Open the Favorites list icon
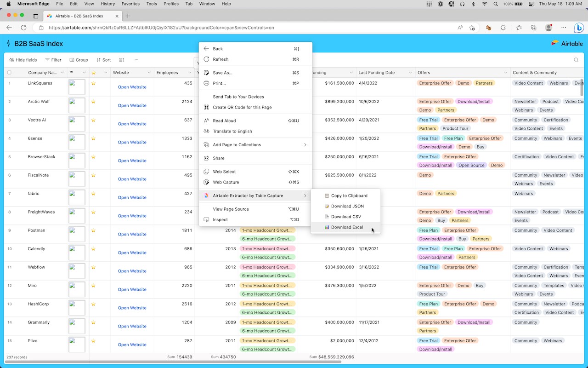Screen dimensions: 588x368 [519, 28]
